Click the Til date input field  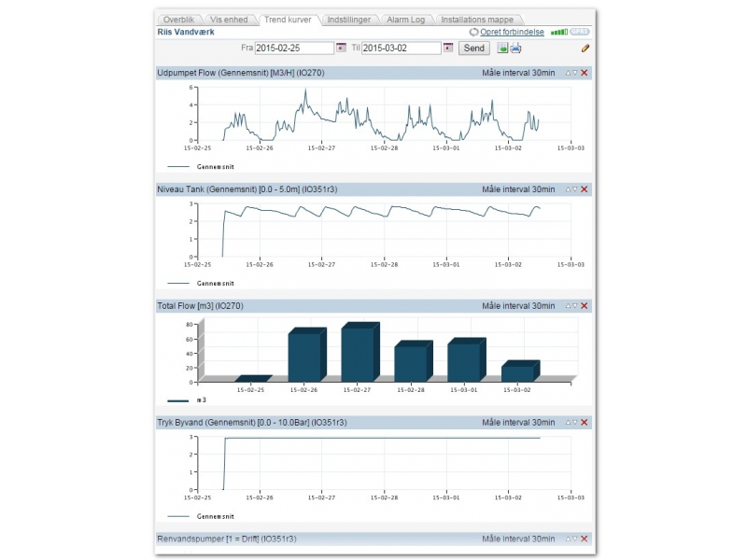401,48
